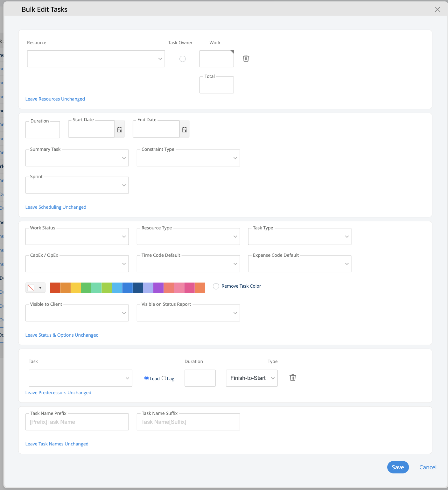This screenshot has height=490, width=448.
Task: Select the Task Owner radio button
Action: pyautogui.click(x=182, y=59)
